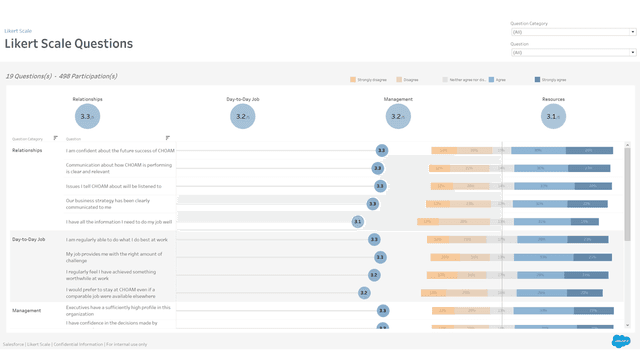Screen dimensions: 640x363
Task: Click the scroll up arrow of the question list
Action: pyautogui.click(x=627, y=145)
